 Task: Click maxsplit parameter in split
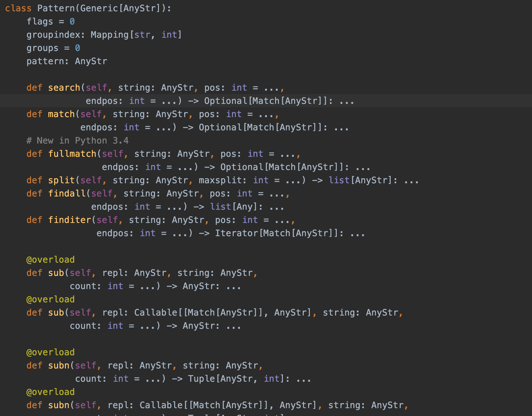pos(220,180)
